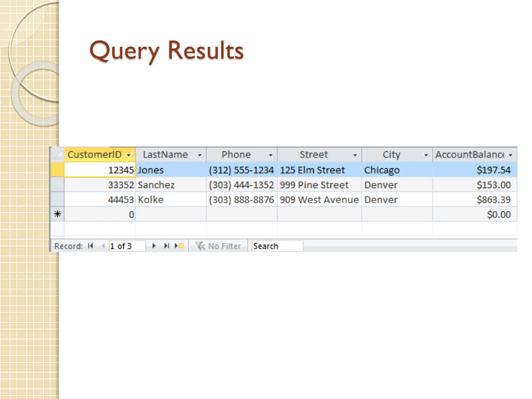Image resolution: width=532 pixels, height=399 pixels.
Task: Open Phone column dropdown arrow
Action: [x=271, y=155]
